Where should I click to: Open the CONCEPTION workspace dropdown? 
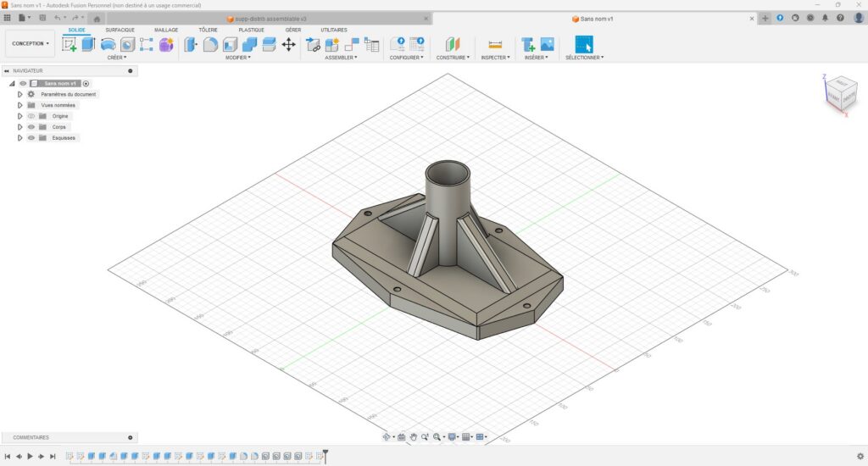point(31,43)
